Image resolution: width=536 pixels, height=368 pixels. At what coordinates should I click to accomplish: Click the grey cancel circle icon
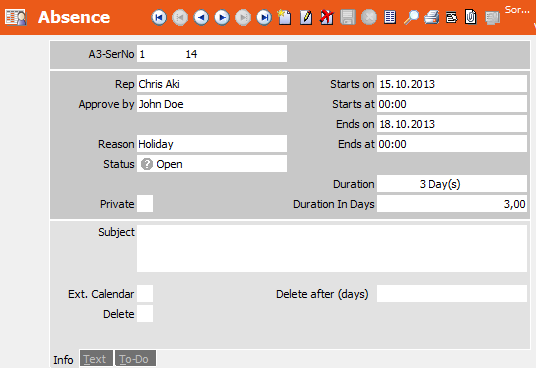click(369, 17)
